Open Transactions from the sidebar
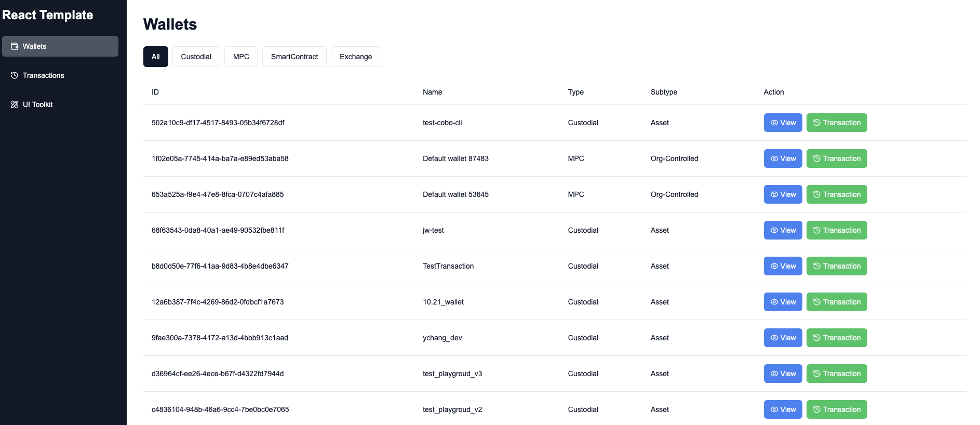 point(43,75)
